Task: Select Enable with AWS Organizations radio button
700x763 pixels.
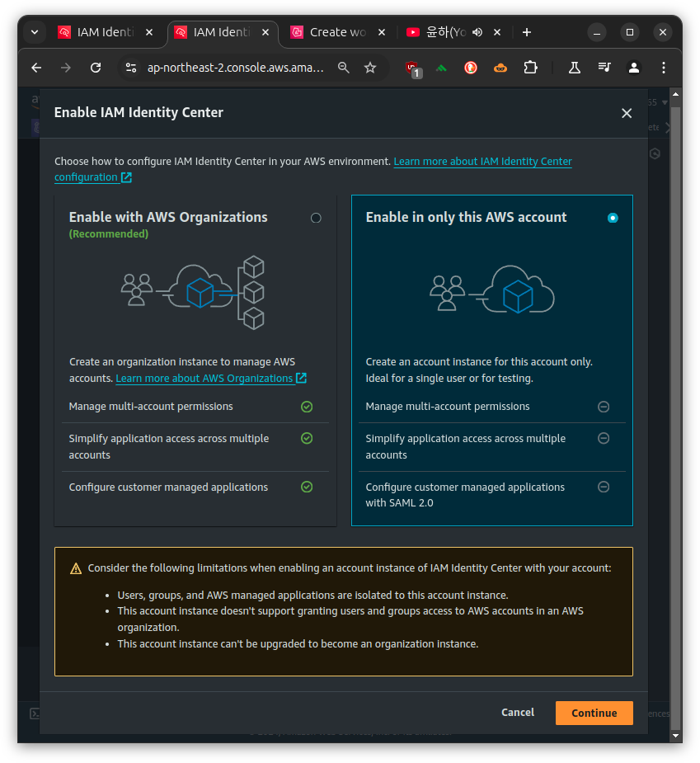Action: click(x=316, y=218)
